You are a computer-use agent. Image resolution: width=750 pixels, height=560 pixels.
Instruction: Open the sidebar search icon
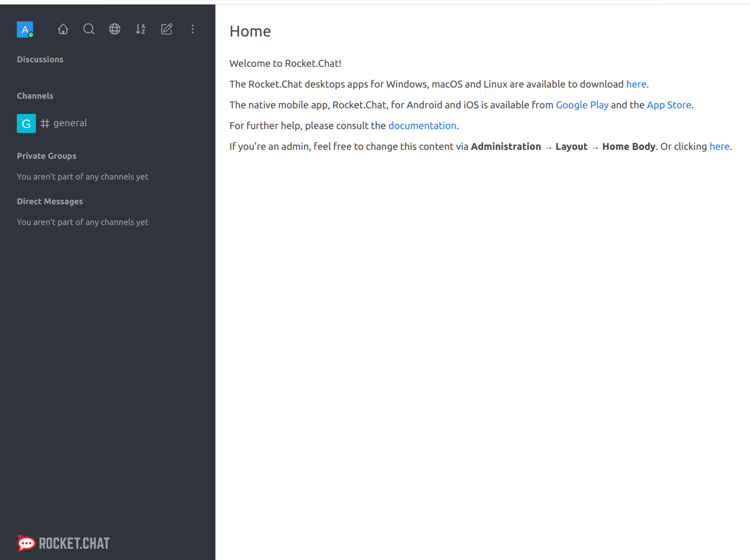(89, 29)
